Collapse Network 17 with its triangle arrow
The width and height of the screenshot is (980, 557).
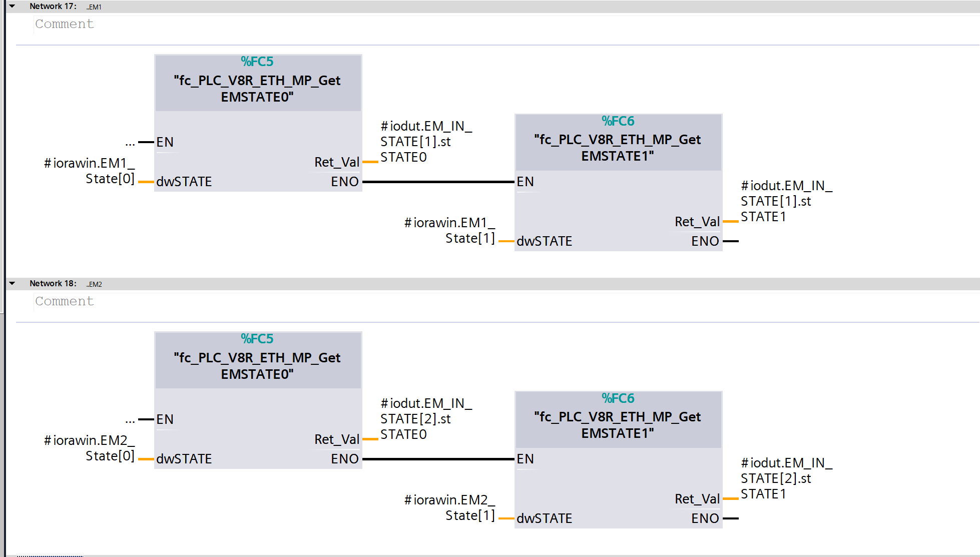point(12,7)
